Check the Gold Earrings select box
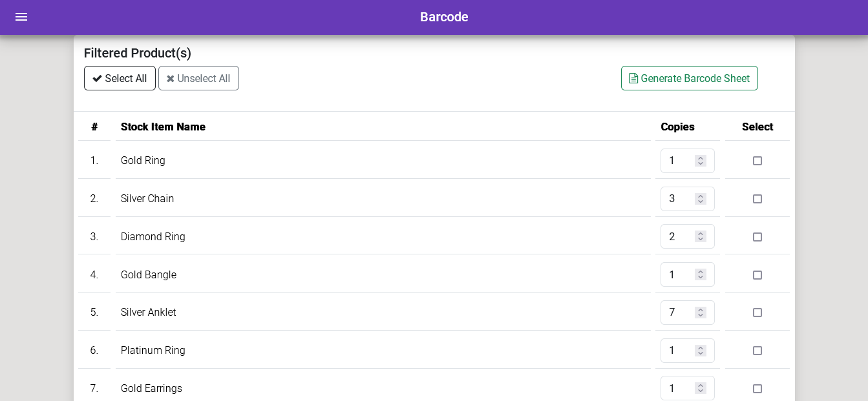Image resolution: width=868 pixels, height=401 pixels. point(757,389)
